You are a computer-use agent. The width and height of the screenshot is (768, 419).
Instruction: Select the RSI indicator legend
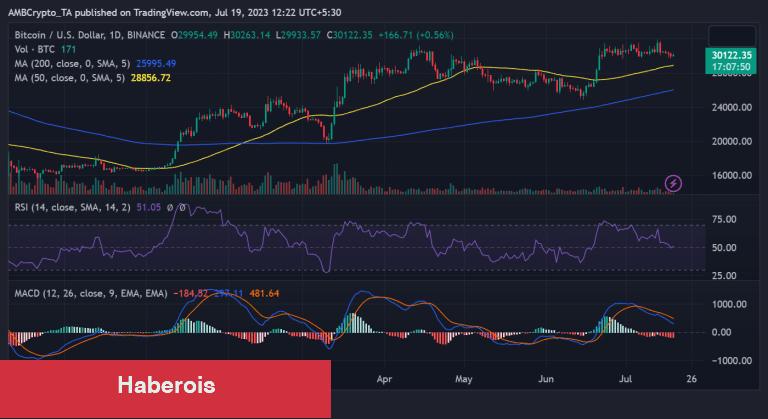point(72,208)
